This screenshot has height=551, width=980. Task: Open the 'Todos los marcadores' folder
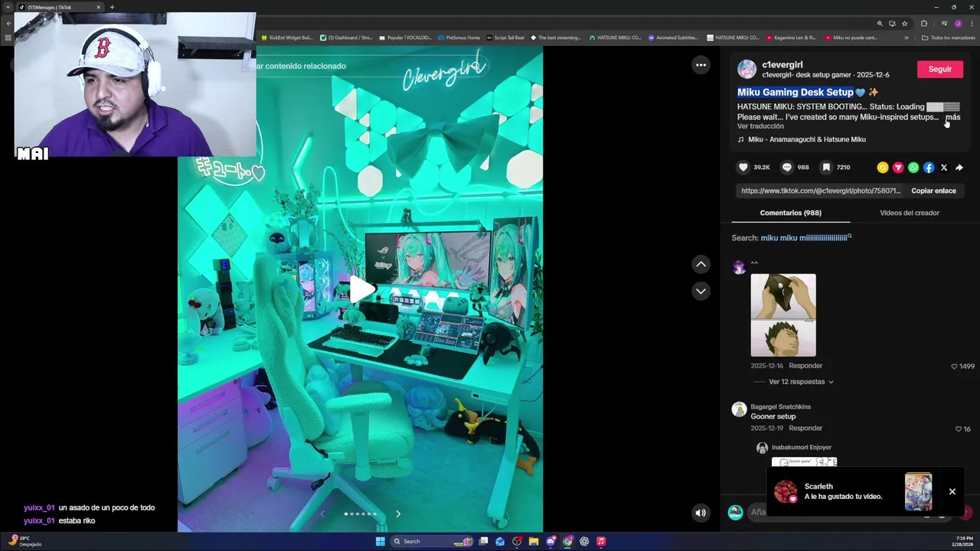point(949,37)
